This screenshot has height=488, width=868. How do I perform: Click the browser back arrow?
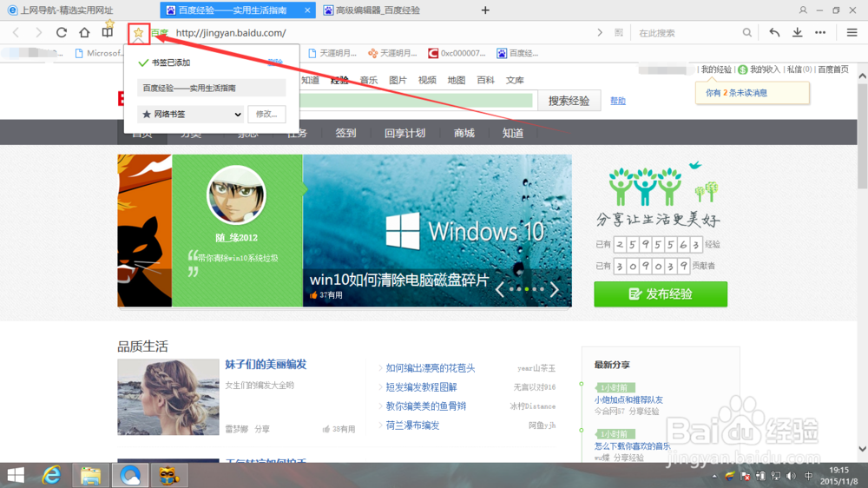[x=16, y=33]
